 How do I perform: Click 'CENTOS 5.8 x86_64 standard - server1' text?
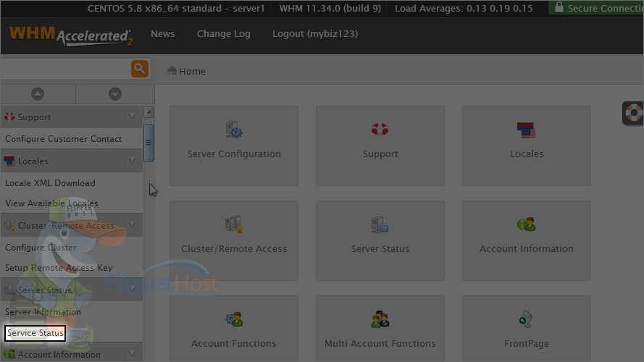click(176, 8)
